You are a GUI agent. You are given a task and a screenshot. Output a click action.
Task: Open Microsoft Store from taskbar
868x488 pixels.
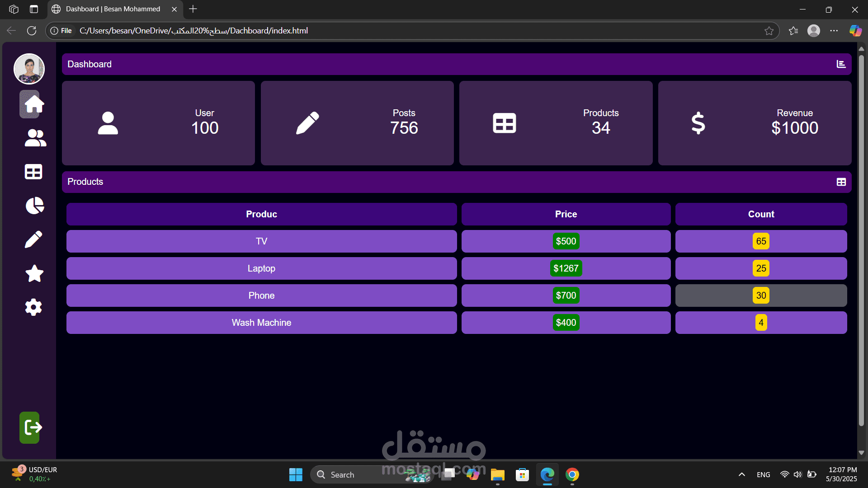[x=523, y=474]
